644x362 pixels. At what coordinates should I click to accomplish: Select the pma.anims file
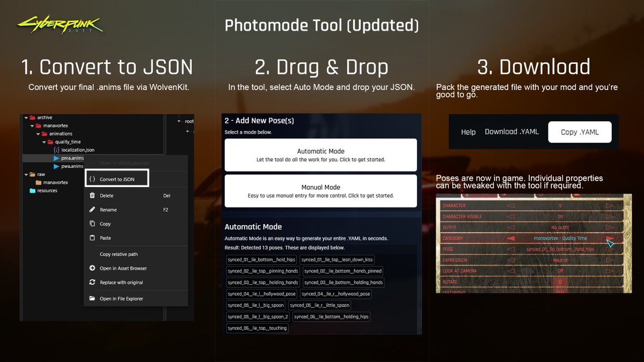[x=72, y=158]
